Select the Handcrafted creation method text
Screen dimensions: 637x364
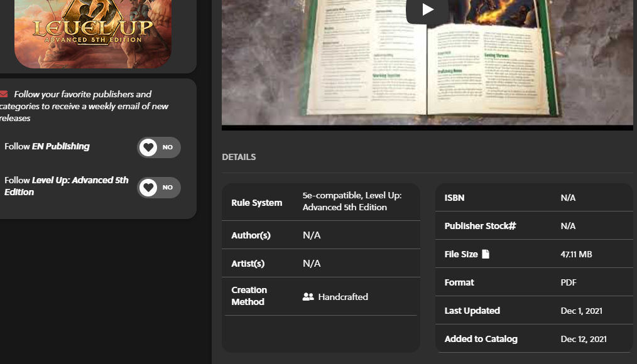click(343, 297)
